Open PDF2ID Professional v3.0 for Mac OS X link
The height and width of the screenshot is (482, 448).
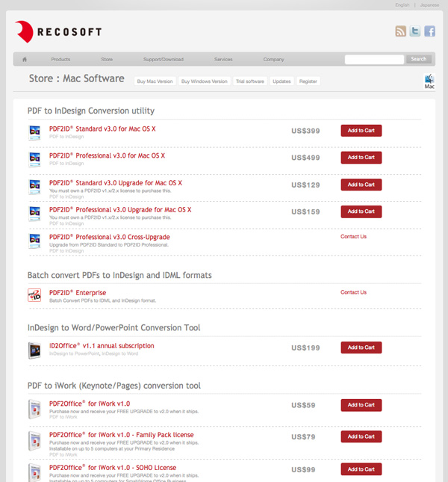107,155
